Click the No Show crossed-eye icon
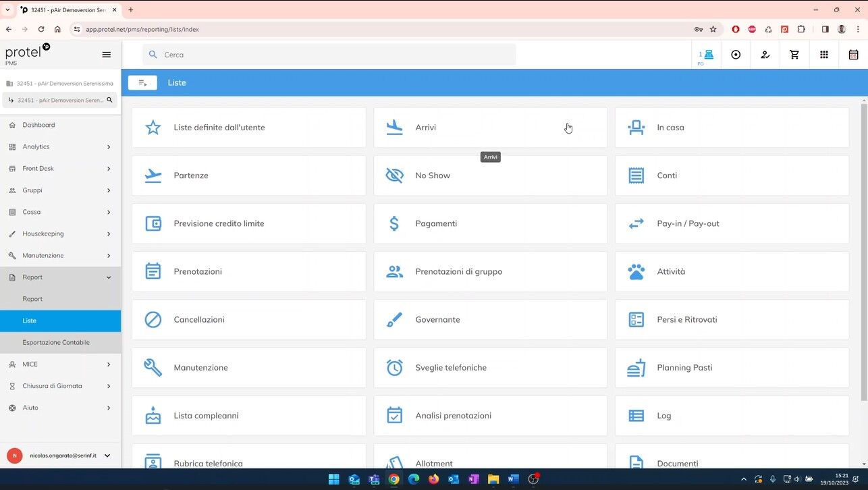The image size is (868, 490). click(x=394, y=175)
